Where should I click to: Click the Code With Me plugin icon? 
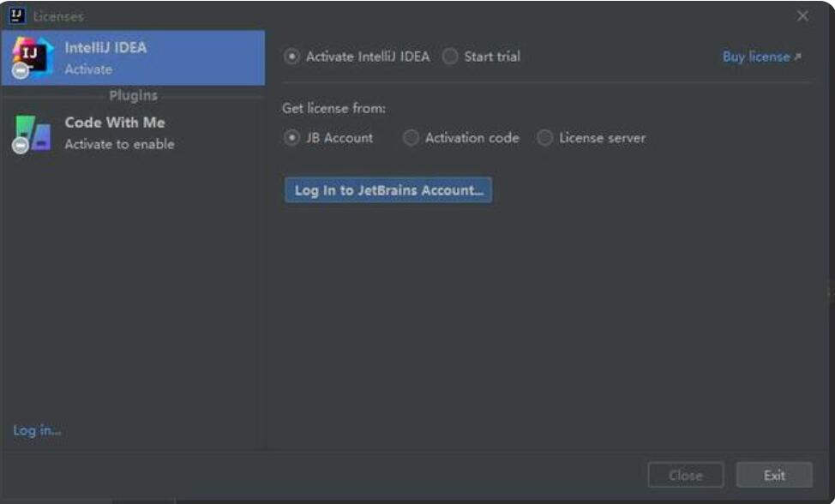click(32, 133)
